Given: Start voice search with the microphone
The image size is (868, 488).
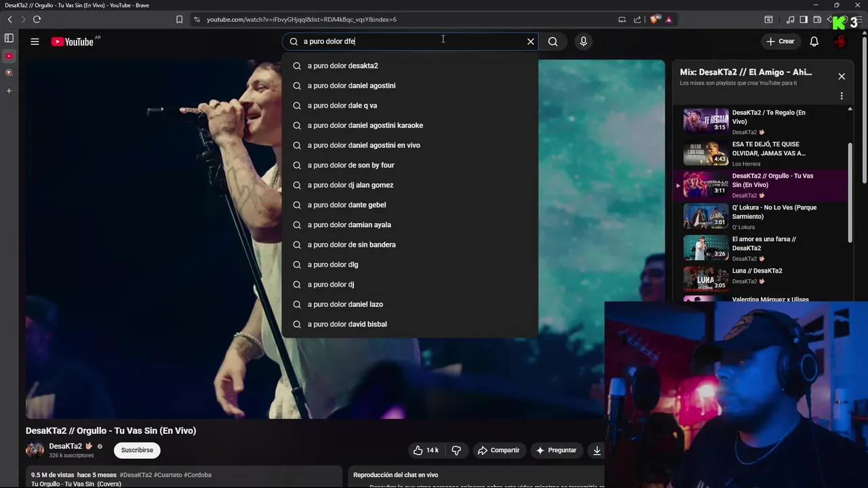Looking at the screenshot, I should (583, 41).
